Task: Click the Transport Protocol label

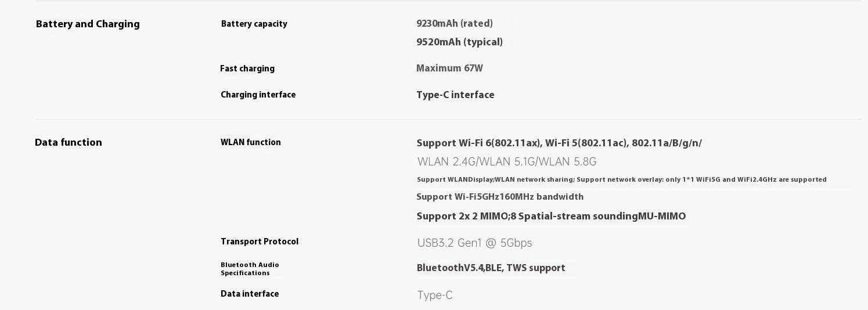Action: 259,241
